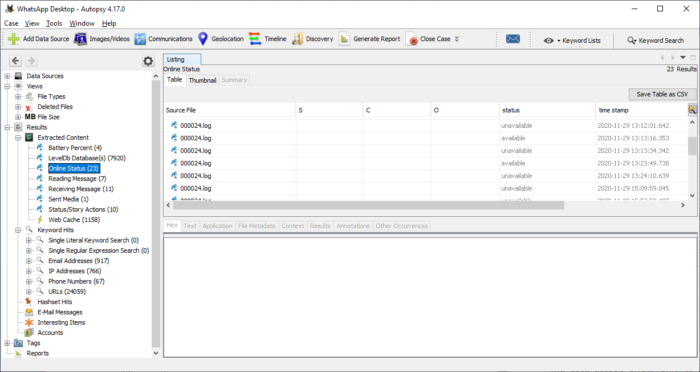Viewport: 700px width, 372px height.
Task: Click the results table vertical scrollbar thumb
Action: 692,146
